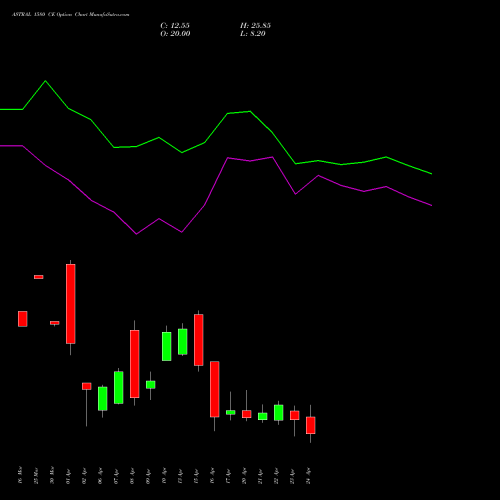
Task: Click the 09 Apr date label
Action: 148,475
